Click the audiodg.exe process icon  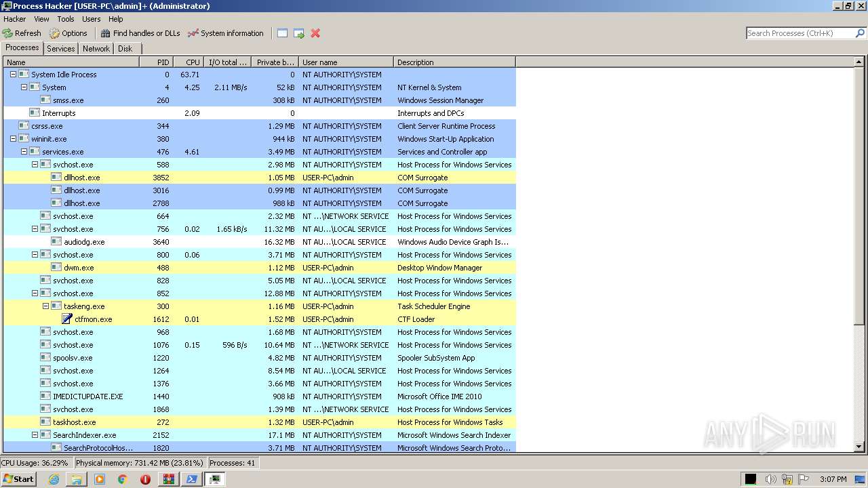pyautogui.click(x=56, y=242)
